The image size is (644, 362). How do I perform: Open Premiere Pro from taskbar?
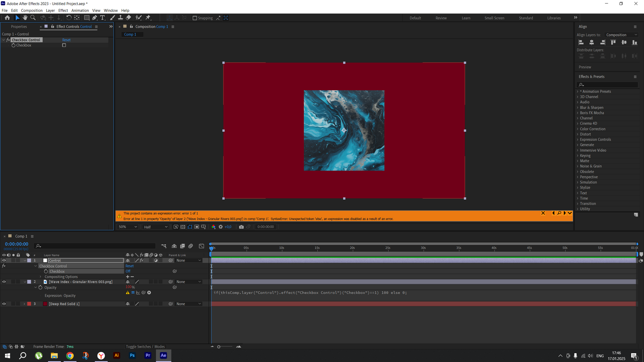[148, 355]
